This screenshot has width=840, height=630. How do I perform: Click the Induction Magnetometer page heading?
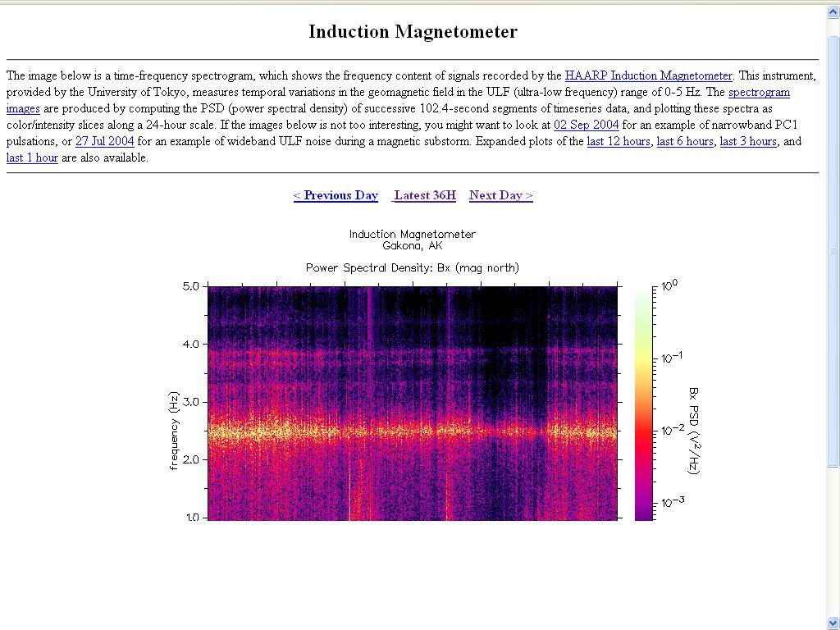pos(413,32)
